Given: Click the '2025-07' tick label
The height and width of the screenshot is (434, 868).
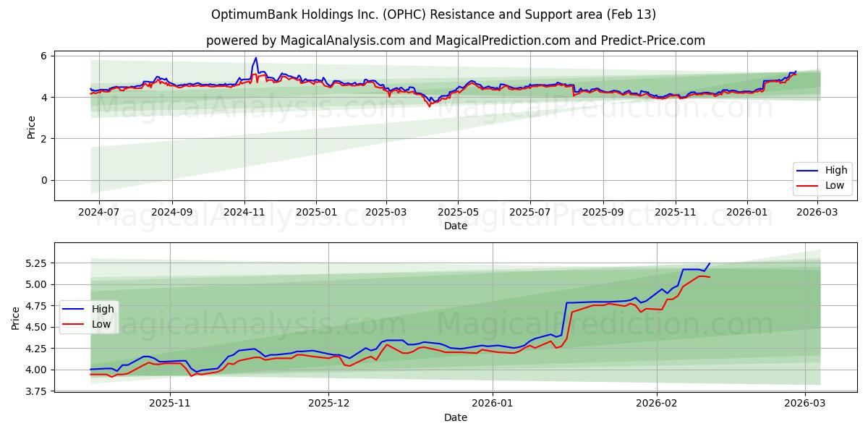Looking at the screenshot, I should [530, 212].
